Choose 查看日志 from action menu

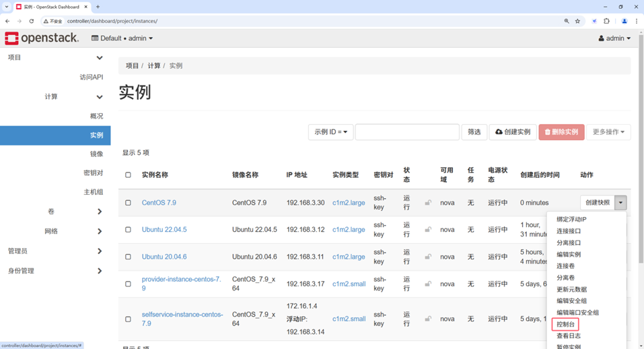[569, 336]
